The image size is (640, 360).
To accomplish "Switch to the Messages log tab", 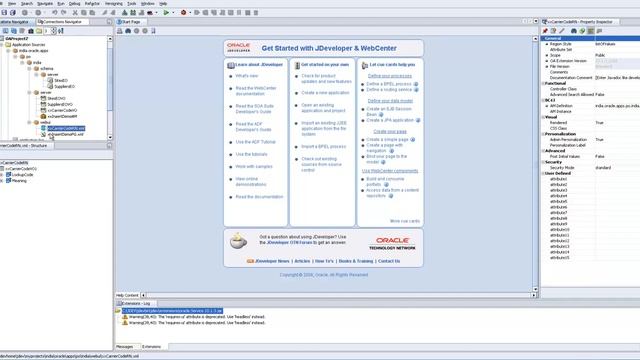I will tap(124, 347).
